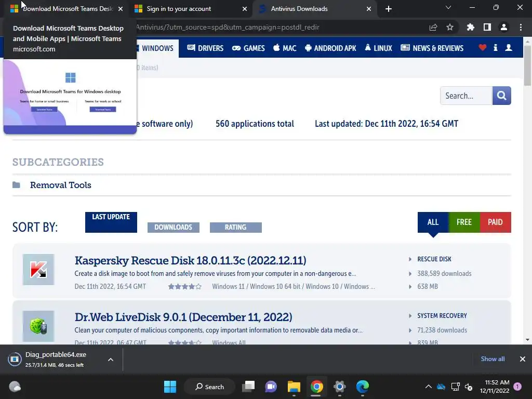Viewport: 532px width, 399px height.
Task: Open Settings from the taskbar
Action: [x=339, y=387]
